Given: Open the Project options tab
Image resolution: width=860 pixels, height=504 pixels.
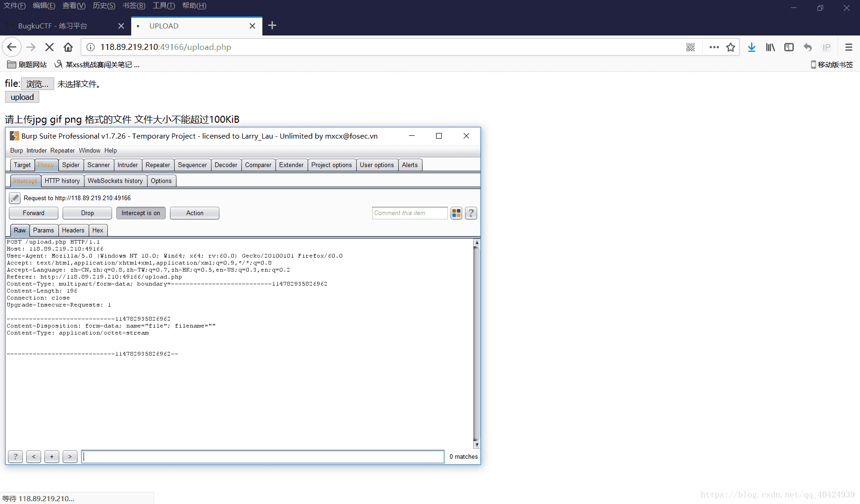Looking at the screenshot, I should [x=331, y=165].
